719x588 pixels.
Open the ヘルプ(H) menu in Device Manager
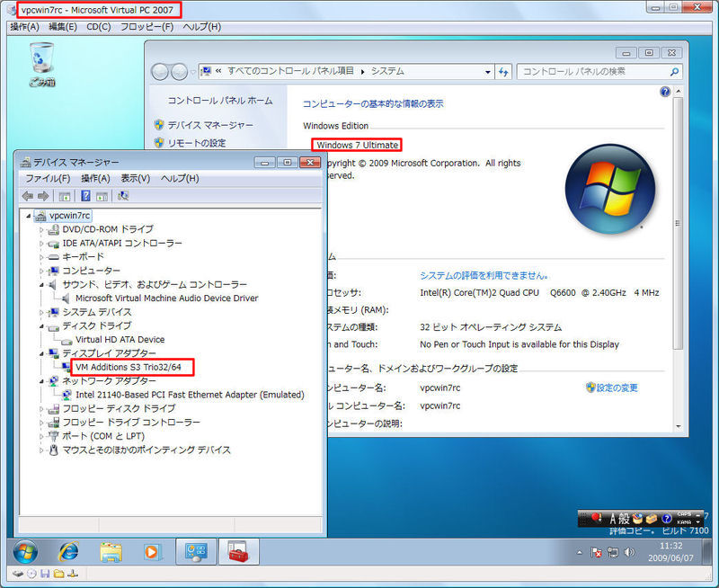click(180, 178)
